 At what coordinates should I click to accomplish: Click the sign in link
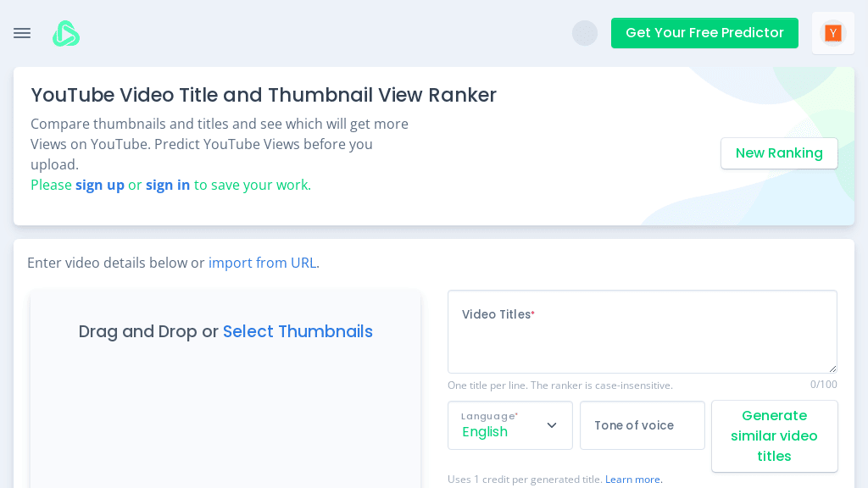click(x=168, y=185)
